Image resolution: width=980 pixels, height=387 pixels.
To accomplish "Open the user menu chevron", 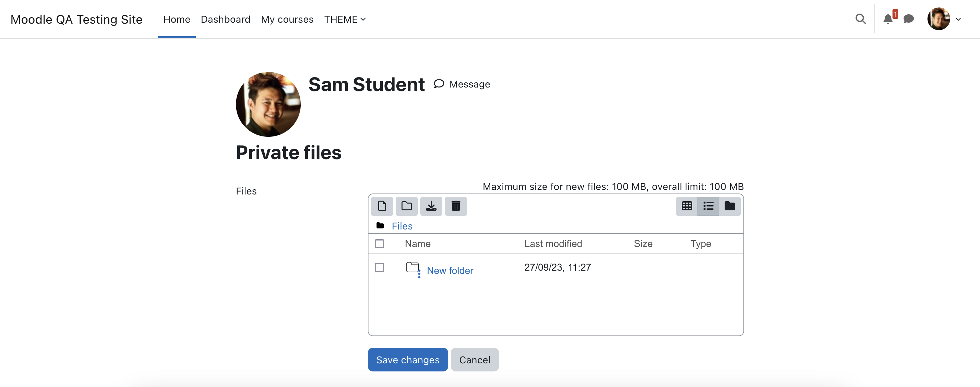I will (958, 19).
